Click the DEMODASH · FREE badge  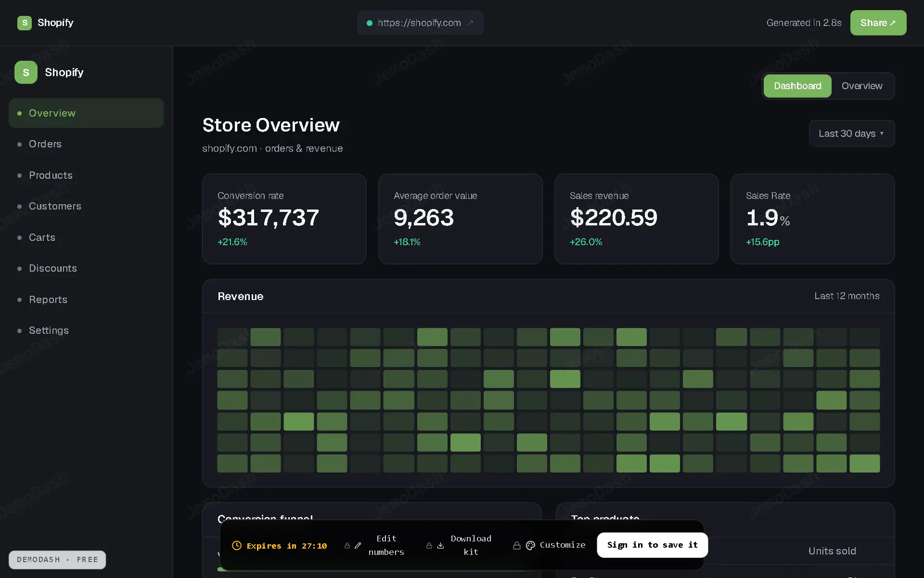(x=57, y=560)
